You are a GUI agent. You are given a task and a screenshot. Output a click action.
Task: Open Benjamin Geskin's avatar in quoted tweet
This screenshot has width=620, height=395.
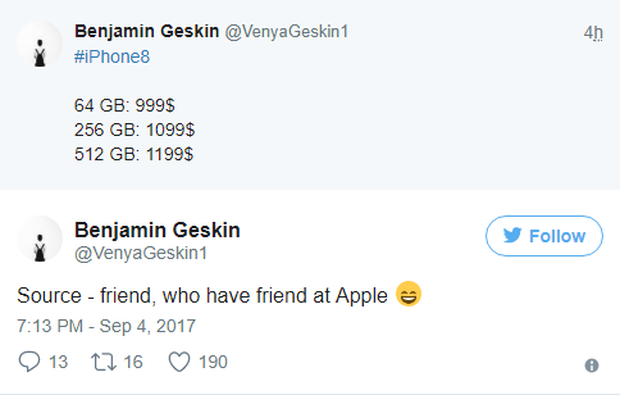[x=40, y=44]
